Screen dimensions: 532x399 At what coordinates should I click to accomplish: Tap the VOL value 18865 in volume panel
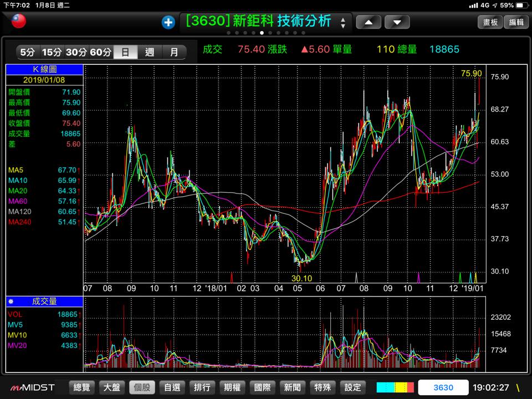(67, 315)
